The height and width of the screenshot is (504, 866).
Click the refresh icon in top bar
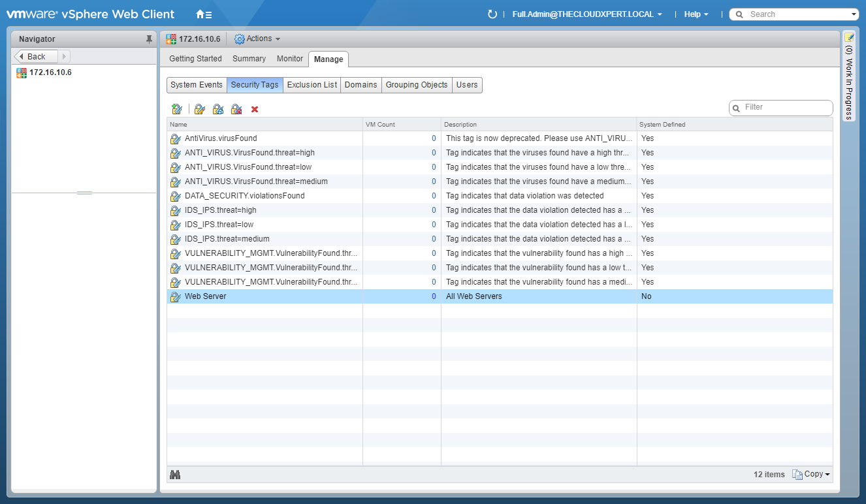click(492, 14)
